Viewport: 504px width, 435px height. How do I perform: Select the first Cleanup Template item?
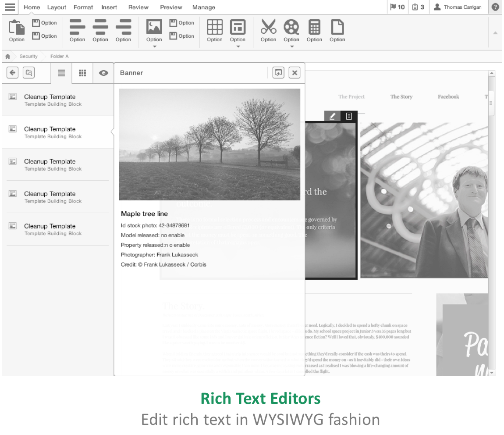tap(58, 100)
